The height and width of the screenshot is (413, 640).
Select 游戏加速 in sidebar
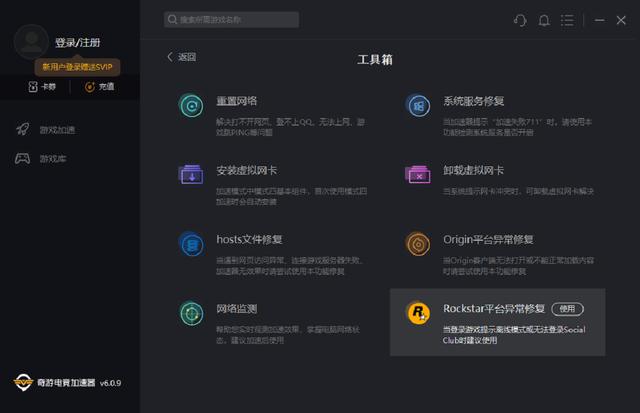point(57,130)
